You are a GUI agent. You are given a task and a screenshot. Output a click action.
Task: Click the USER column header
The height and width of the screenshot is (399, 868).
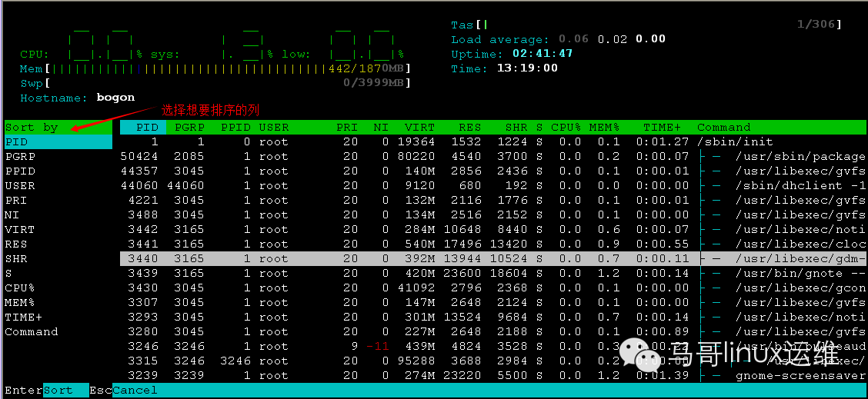point(274,128)
